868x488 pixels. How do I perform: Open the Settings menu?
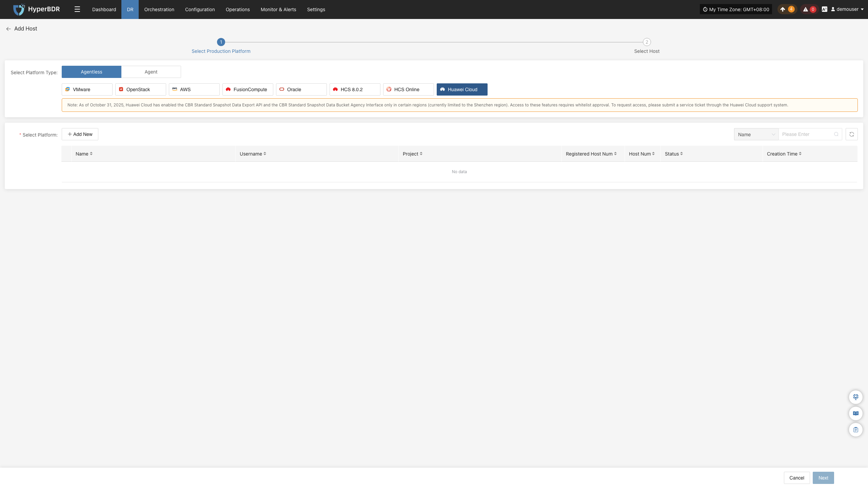coord(316,9)
